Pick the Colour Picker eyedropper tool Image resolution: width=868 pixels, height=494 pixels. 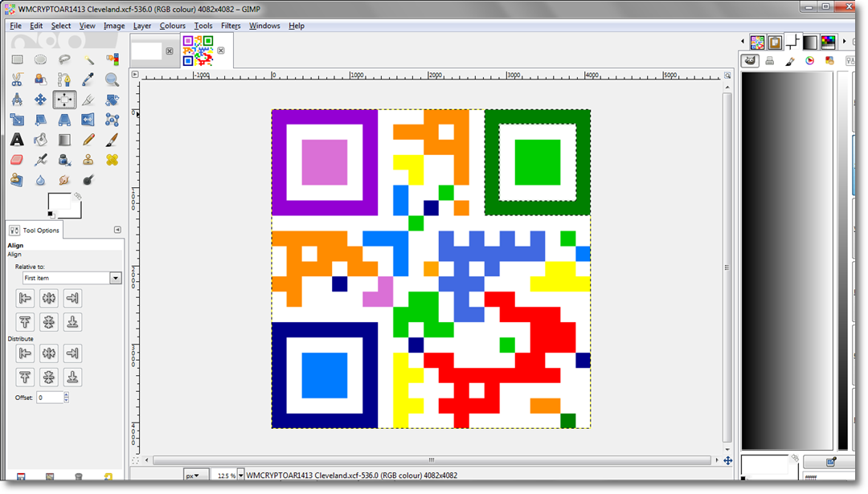[88, 80]
